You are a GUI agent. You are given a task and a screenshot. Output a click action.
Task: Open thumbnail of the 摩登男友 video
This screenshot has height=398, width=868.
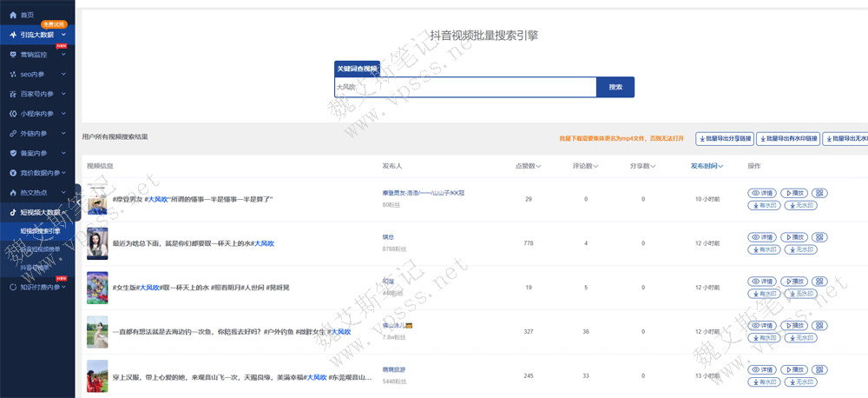[x=97, y=200]
